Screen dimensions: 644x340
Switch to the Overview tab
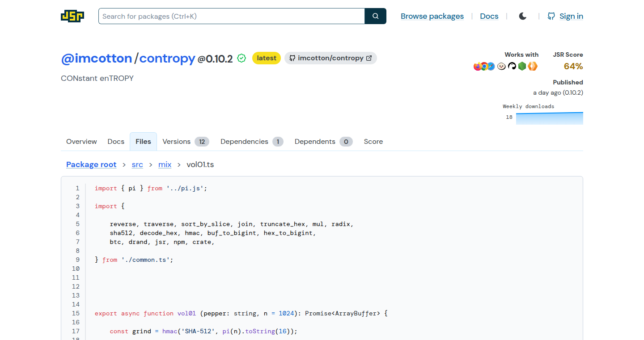click(81, 142)
